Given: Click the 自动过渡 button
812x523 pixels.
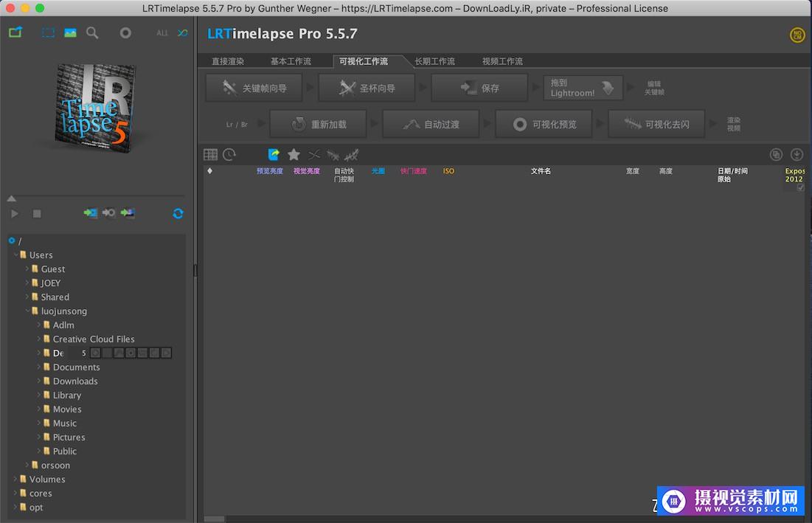Looking at the screenshot, I should 431,124.
